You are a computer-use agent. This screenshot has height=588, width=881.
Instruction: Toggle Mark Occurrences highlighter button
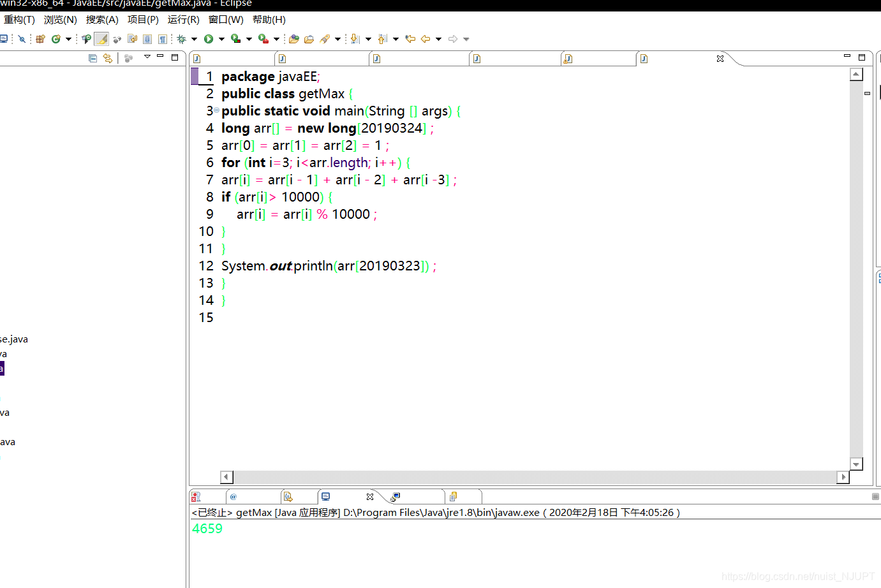pos(101,39)
